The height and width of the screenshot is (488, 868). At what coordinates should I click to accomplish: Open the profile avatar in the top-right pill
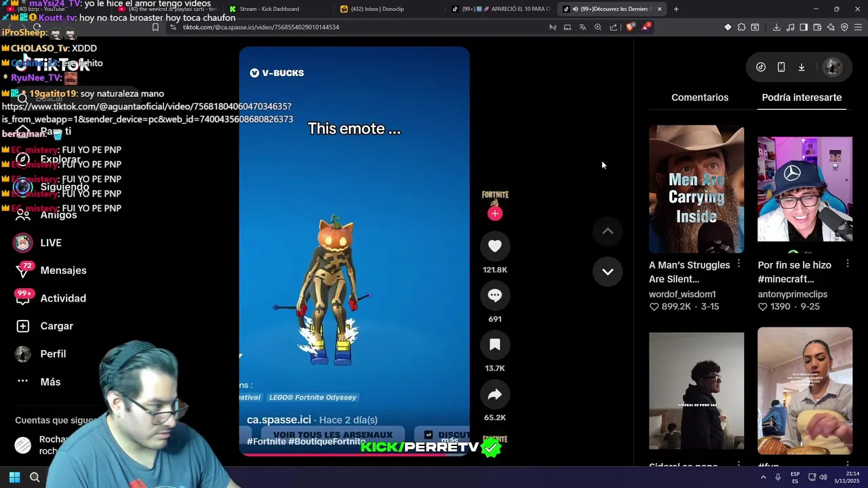pyautogui.click(x=832, y=67)
